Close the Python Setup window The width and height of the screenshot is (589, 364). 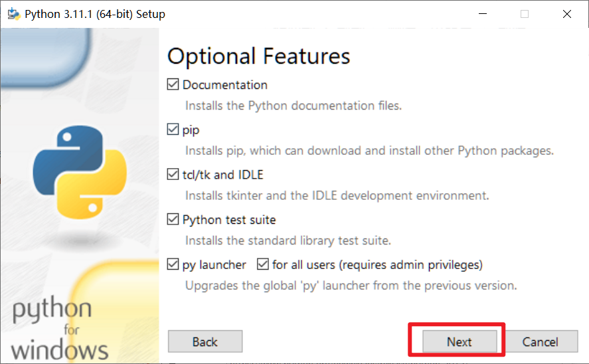tap(567, 14)
